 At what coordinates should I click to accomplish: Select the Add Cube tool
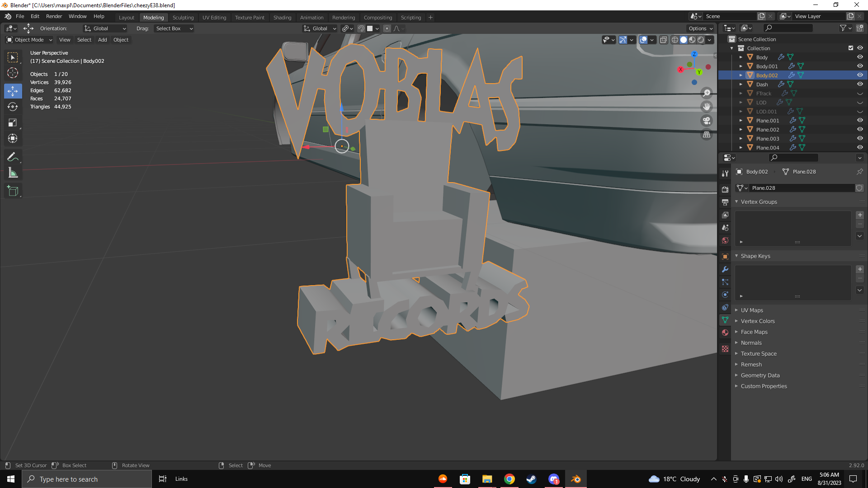click(x=13, y=191)
